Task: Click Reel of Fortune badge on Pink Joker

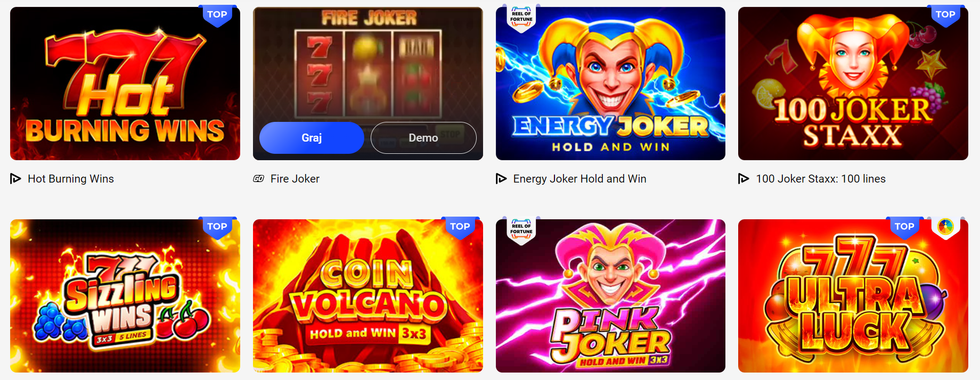Action: [x=521, y=230]
